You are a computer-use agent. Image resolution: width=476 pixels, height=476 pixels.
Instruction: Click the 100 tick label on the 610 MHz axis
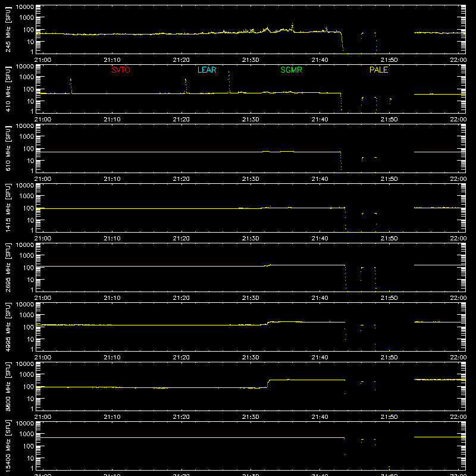tap(29, 149)
